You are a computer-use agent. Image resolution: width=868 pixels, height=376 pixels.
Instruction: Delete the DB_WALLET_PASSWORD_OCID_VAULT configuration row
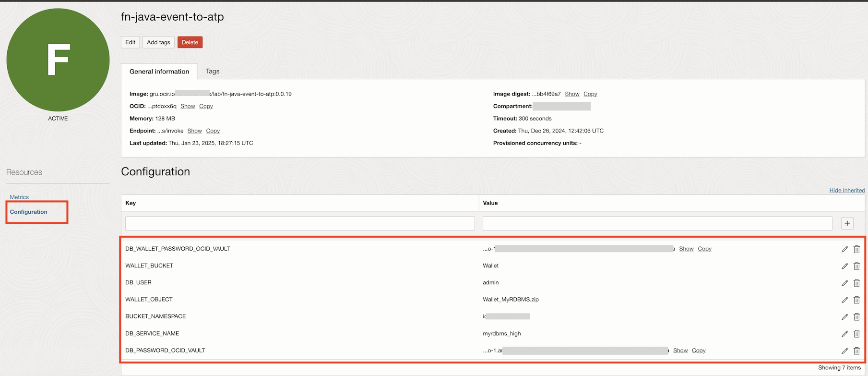click(x=856, y=249)
